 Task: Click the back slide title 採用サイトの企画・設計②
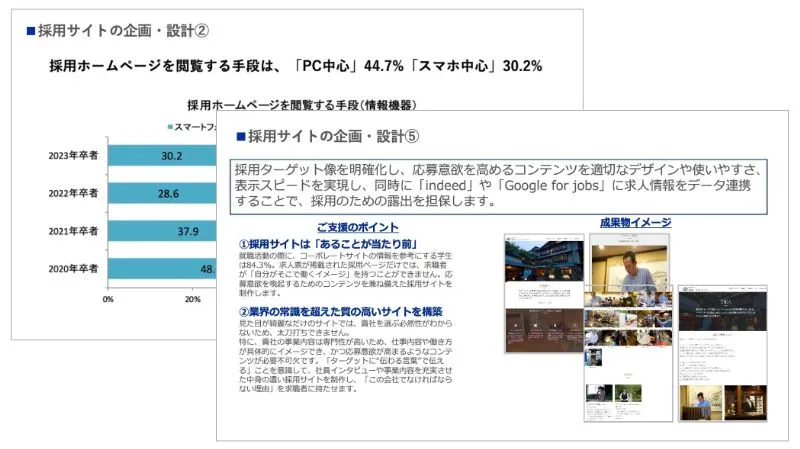point(117,31)
